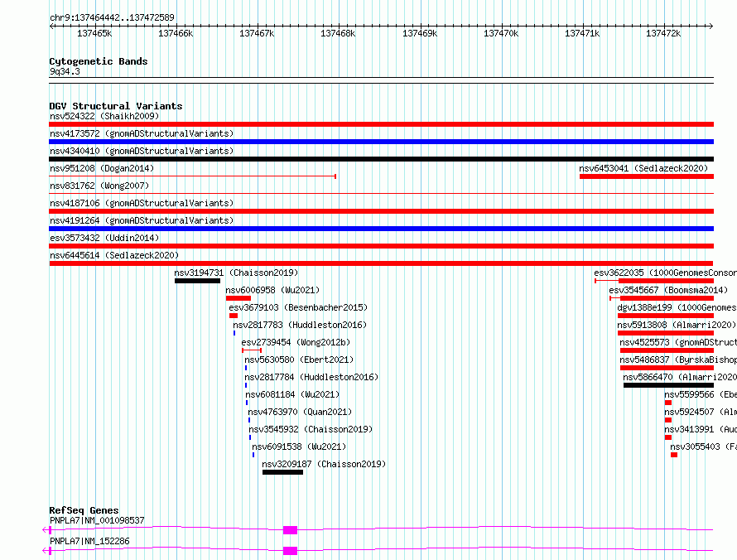Click the 137471k ruler tick label

click(x=582, y=33)
